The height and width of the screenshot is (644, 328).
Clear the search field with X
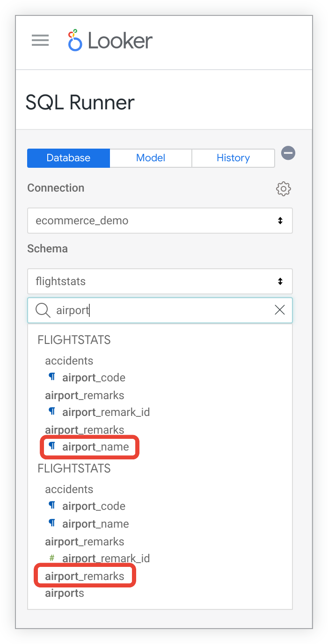point(280,310)
